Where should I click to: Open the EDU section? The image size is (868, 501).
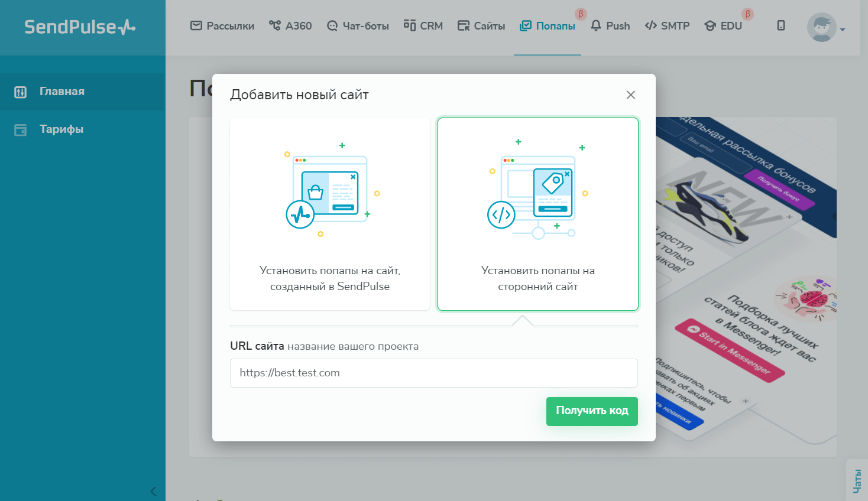click(723, 26)
